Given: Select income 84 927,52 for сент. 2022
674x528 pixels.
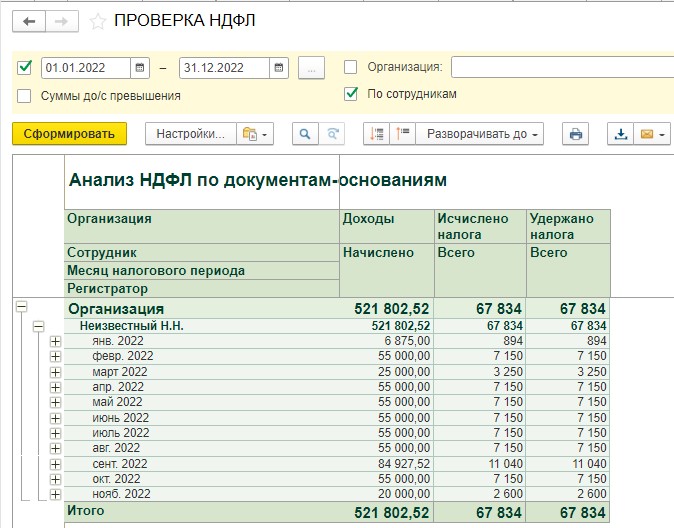Looking at the screenshot, I should click(x=386, y=464).
